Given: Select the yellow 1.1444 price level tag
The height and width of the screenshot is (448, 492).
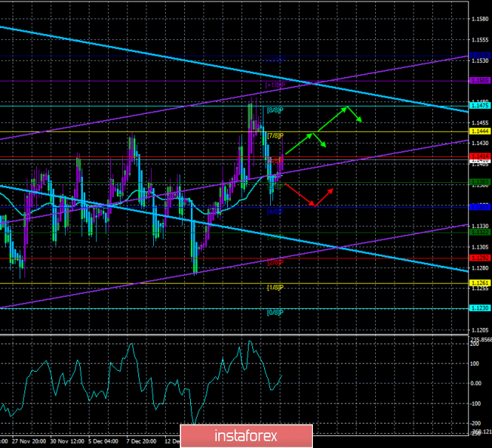Looking at the screenshot, I should click(x=480, y=131).
